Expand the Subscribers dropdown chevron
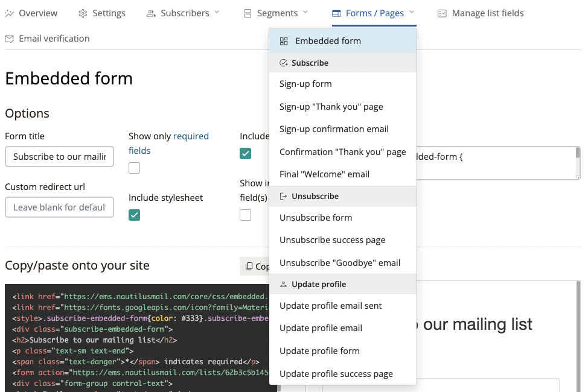Image resolution: width=588 pixels, height=392 pixels. pyautogui.click(x=217, y=13)
